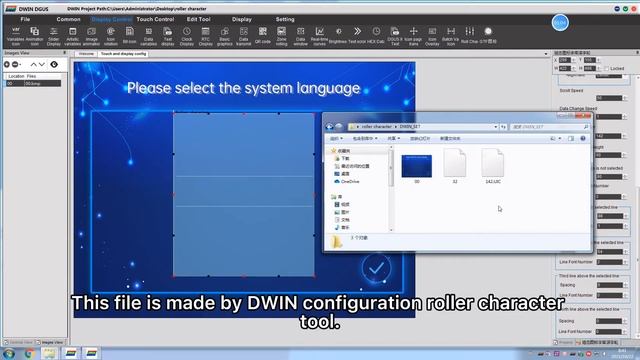640x360 pixels.
Task: Select the Data variables tool
Action: click(x=149, y=36)
